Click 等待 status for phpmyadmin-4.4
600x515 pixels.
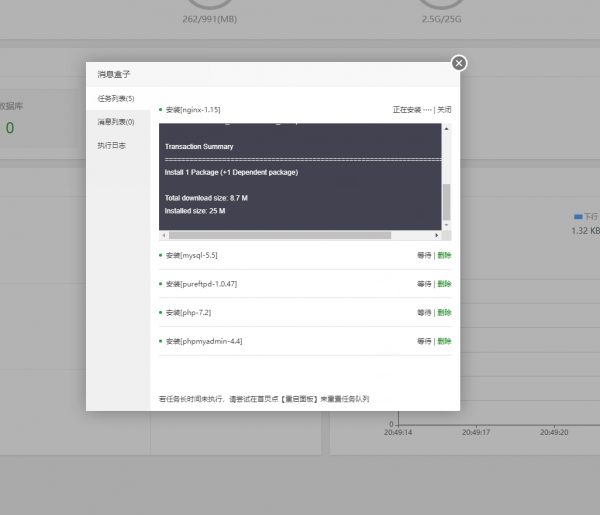424,341
